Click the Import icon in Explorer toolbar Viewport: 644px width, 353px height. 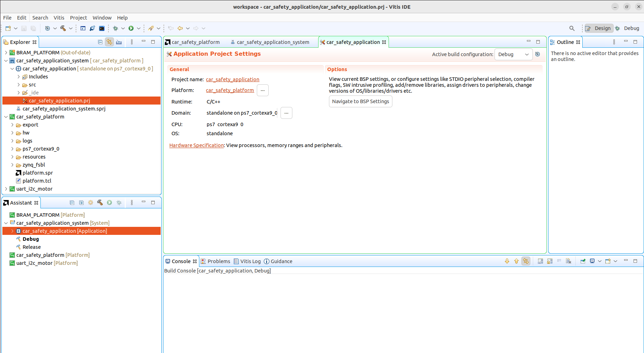[x=119, y=42]
